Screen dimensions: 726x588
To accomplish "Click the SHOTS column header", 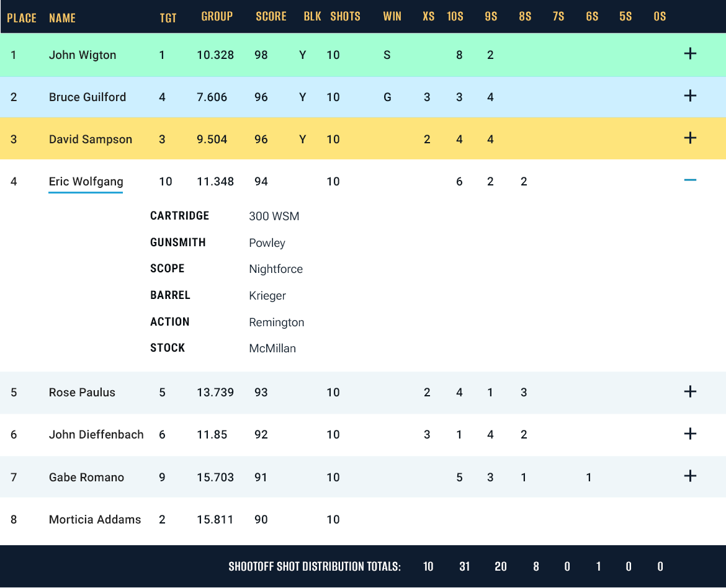I will (345, 17).
